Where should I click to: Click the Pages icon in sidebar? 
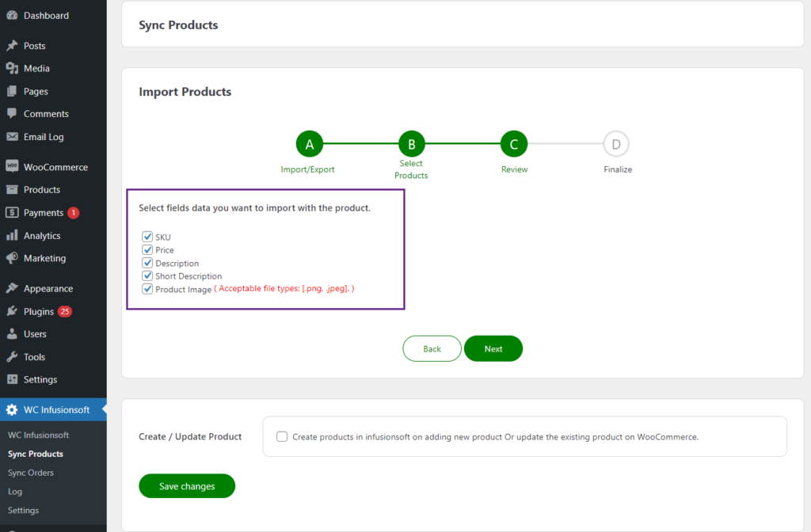[12, 91]
